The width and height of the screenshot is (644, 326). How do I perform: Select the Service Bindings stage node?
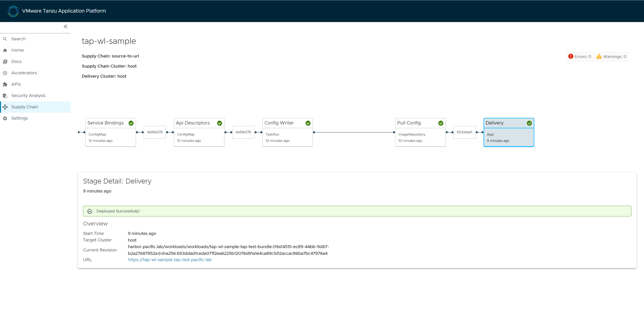[x=110, y=132]
